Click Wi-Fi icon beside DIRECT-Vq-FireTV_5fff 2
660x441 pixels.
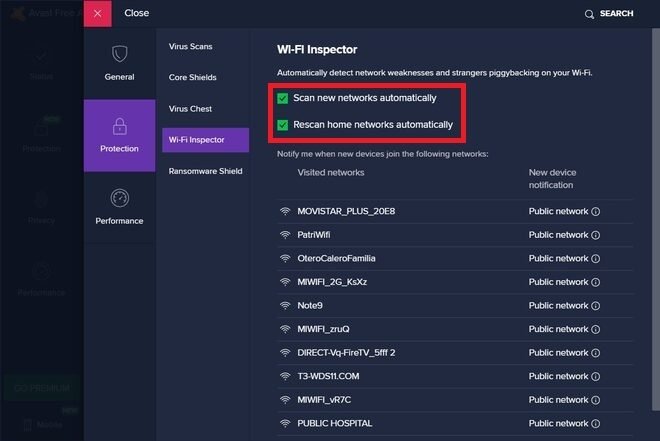285,353
